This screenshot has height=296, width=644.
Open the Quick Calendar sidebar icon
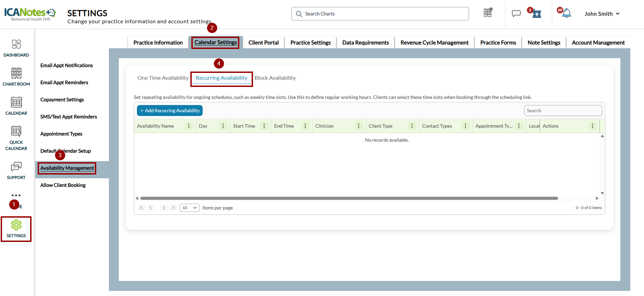click(x=16, y=131)
